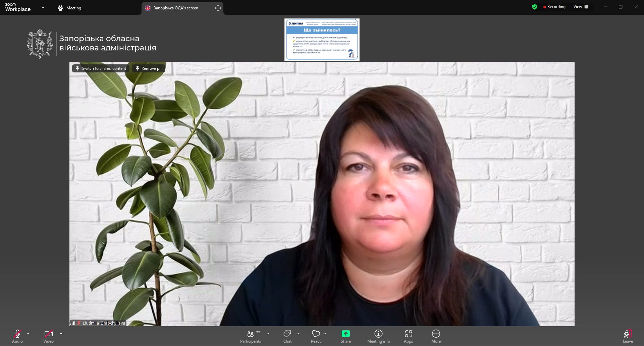Open the shared screen slide thumbnail

click(322, 40)
